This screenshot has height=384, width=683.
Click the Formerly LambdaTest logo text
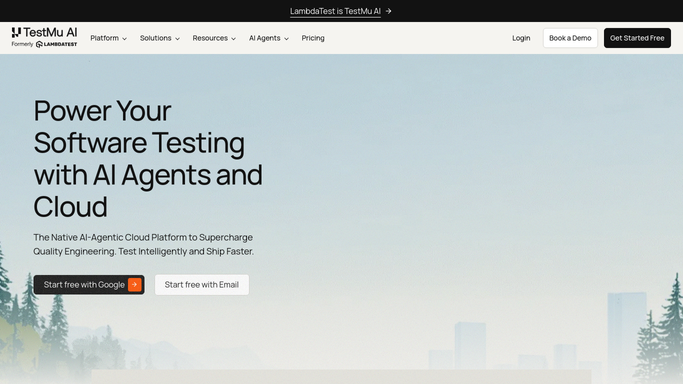click(x=44, y=44)
